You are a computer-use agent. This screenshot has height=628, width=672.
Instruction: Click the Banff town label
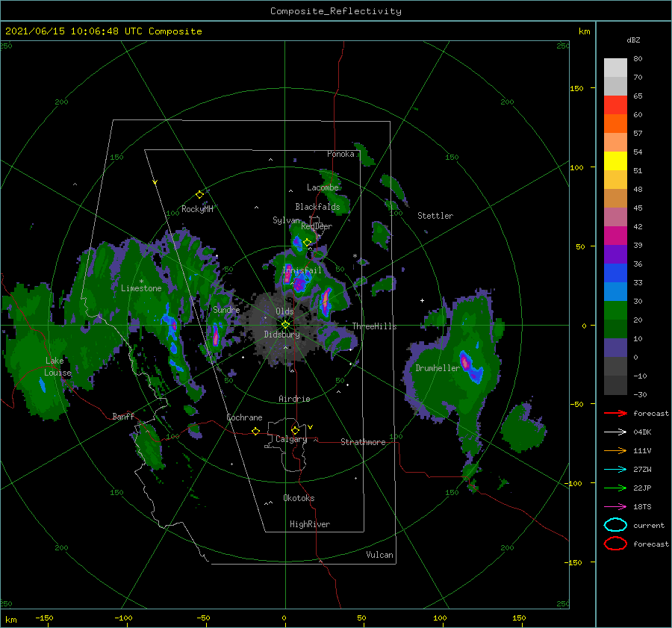[123, 417]
